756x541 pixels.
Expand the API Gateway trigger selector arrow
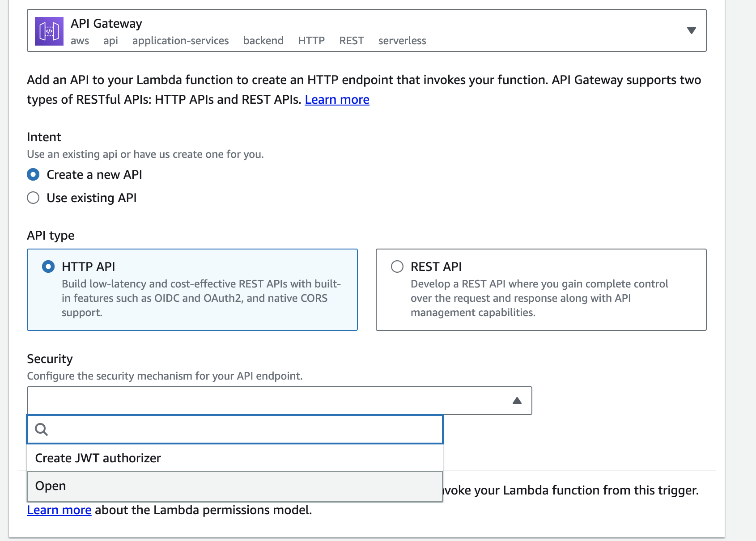(x=692, y=30)
